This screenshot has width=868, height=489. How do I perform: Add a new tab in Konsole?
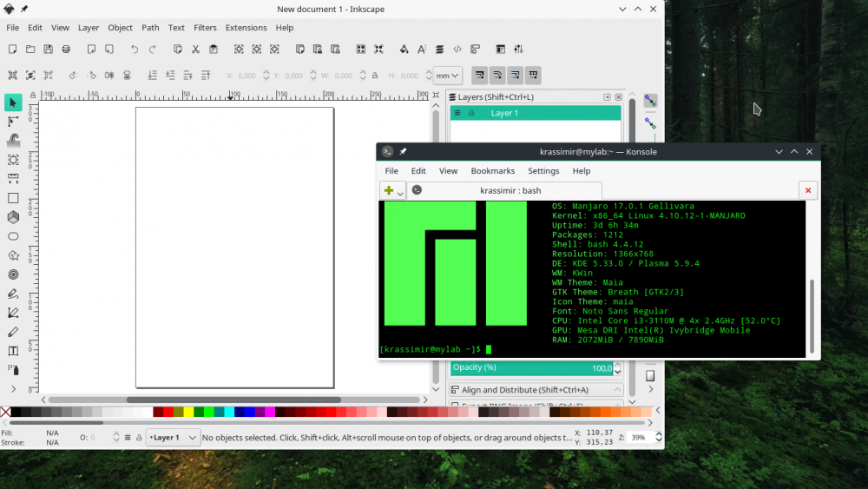tap(389, 190)
